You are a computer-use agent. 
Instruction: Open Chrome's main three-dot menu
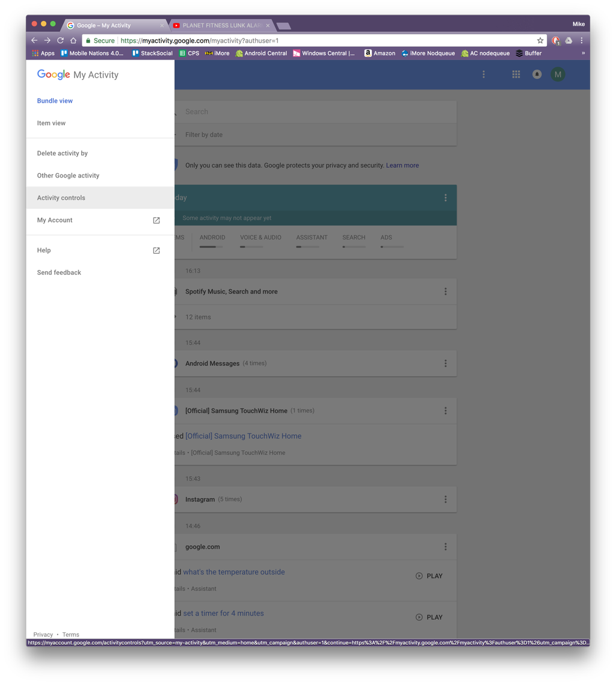[x=582, y=40]
